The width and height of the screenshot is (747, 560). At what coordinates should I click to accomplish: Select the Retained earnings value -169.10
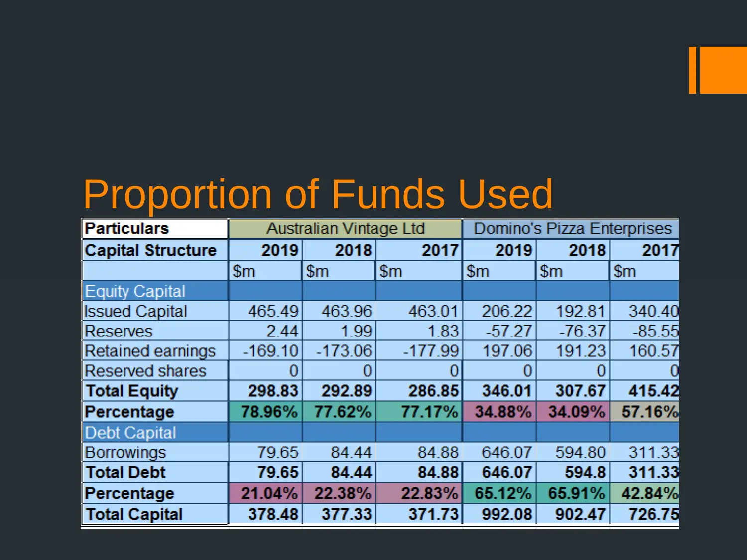click(x=270, y=351)
